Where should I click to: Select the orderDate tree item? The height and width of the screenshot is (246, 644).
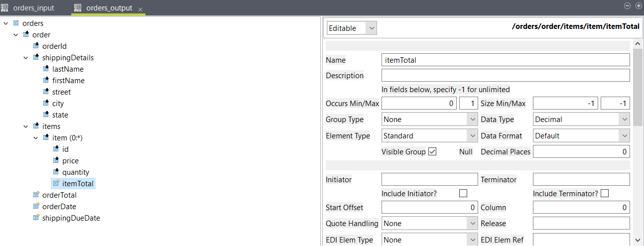pyautogui.click(x=59, y=207)
